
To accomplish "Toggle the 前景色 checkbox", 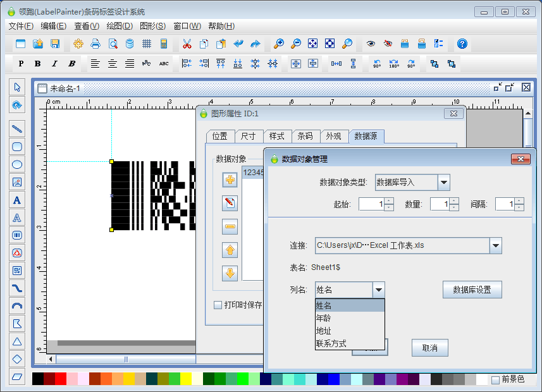I will point(495,379).
